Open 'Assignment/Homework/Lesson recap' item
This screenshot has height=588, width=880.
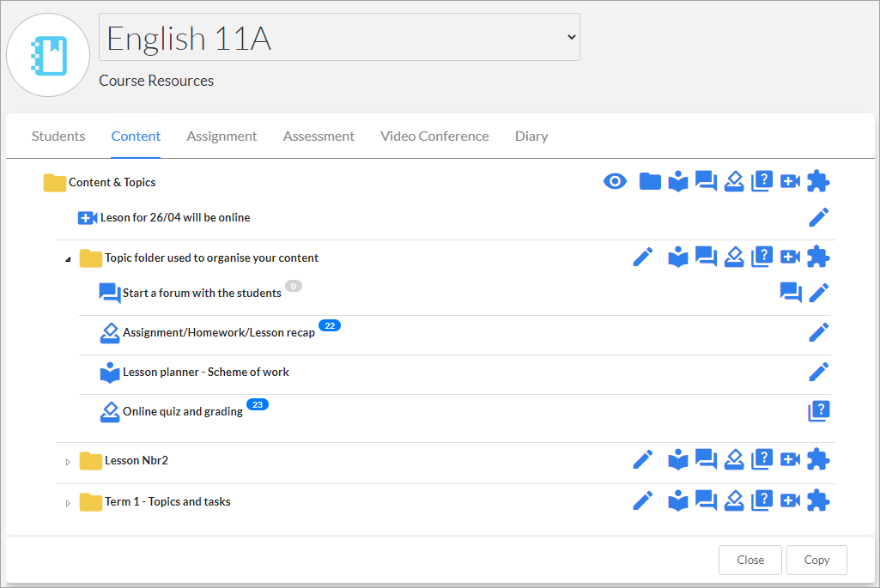pos(219,333)
